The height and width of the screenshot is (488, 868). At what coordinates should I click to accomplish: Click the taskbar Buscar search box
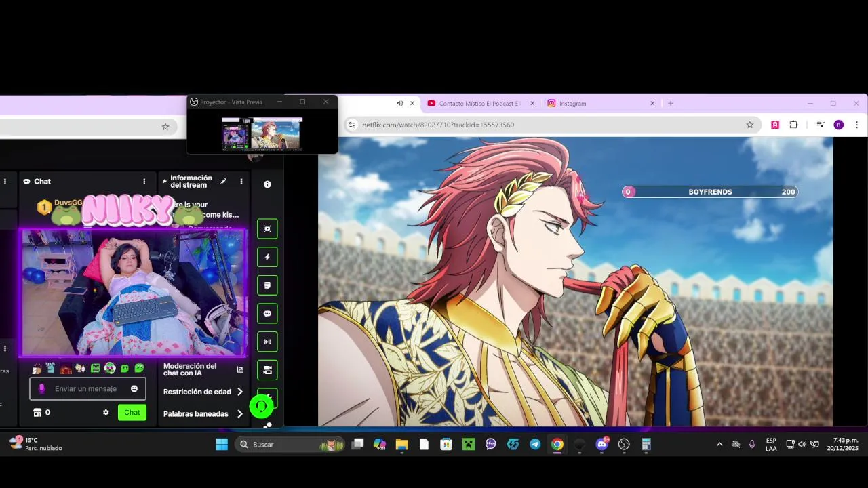point(290,445)
